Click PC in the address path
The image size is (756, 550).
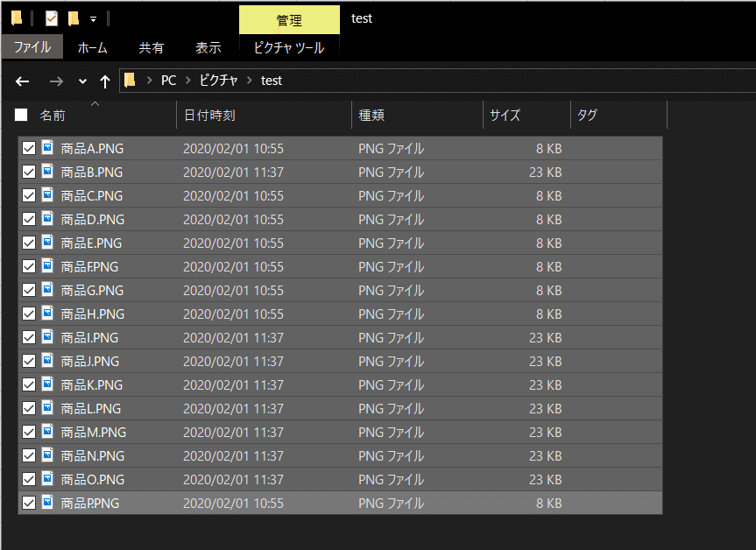pos(169,81)
